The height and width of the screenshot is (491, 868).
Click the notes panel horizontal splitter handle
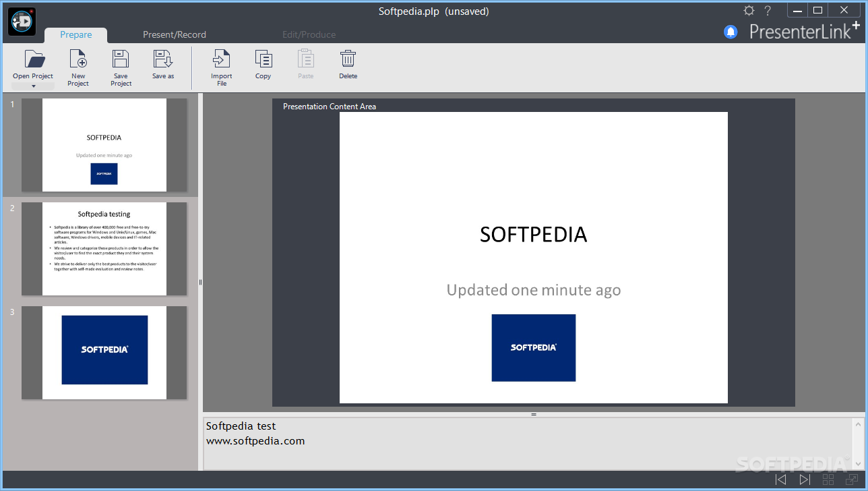[x=534, y=414]
